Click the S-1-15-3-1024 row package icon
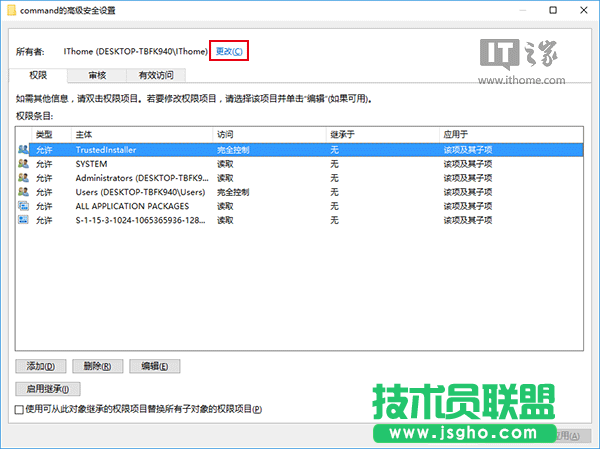The height and width of the screenshot is (449, 600). [x=23, y=220]
